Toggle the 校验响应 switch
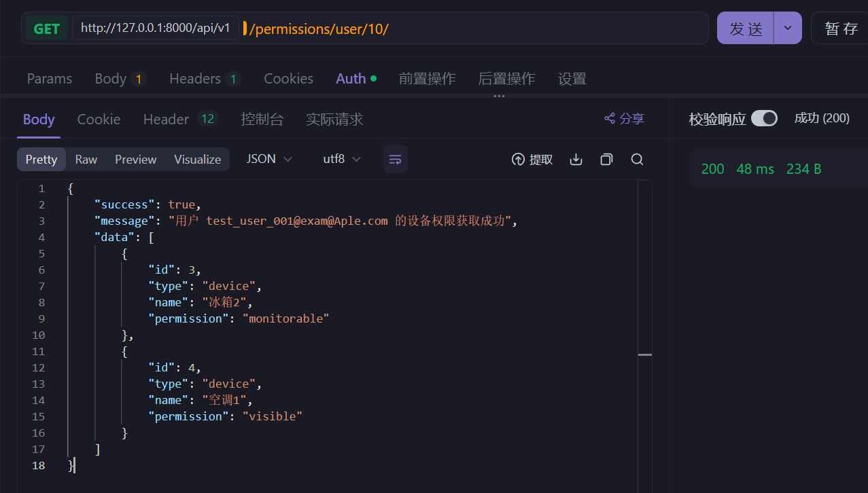The height and width of the screenshot is (493, 868). [x=764, y=118]
